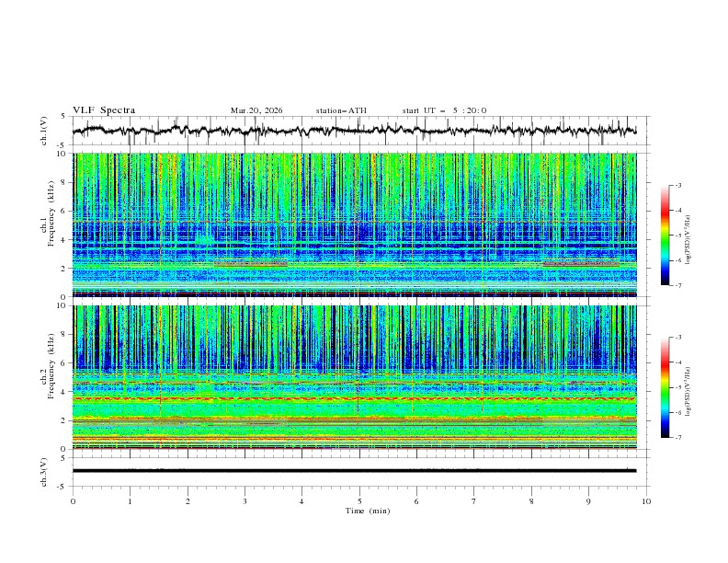Click the ch.1 log(PSD)(V²/Hz) color bar label
The height and width of the screenshot is (563, 728).
tap(688, 240)
